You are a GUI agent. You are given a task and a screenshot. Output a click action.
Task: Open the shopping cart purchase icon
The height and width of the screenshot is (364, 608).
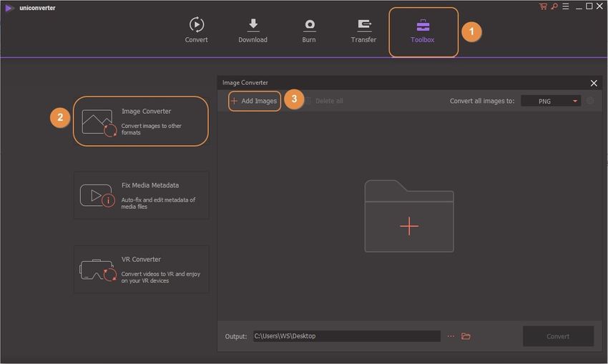[x=543, y=6]
